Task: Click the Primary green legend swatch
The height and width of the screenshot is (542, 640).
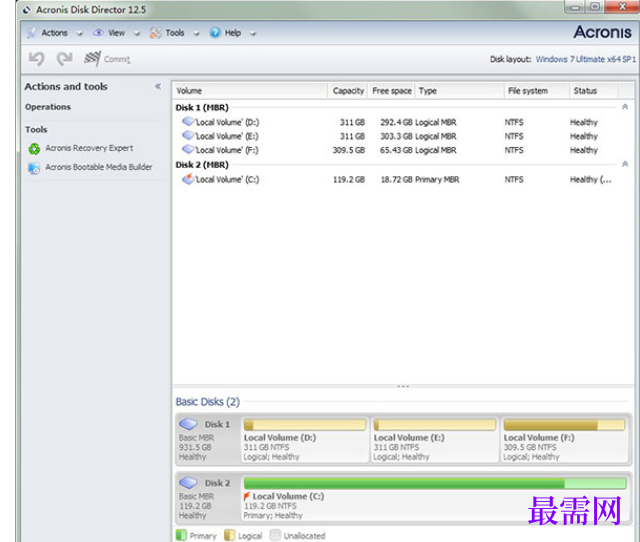Action: pos(181,535)
